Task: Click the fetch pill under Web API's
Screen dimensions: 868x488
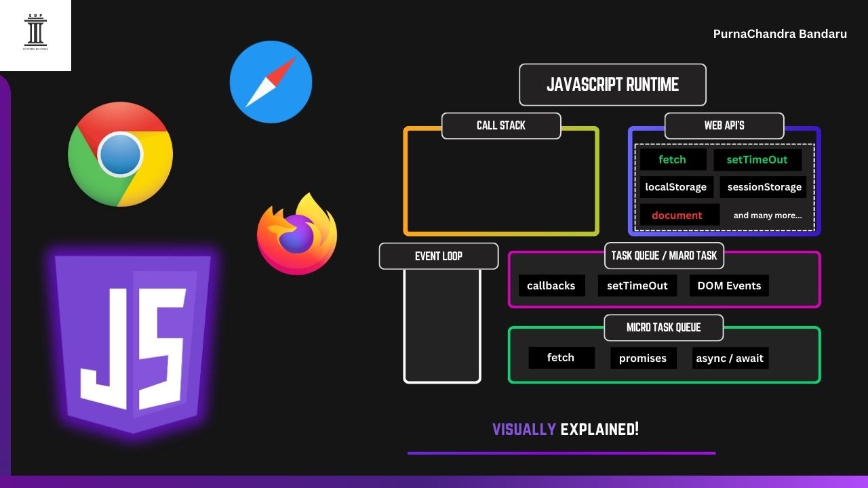Action: (x=672, y=159)
